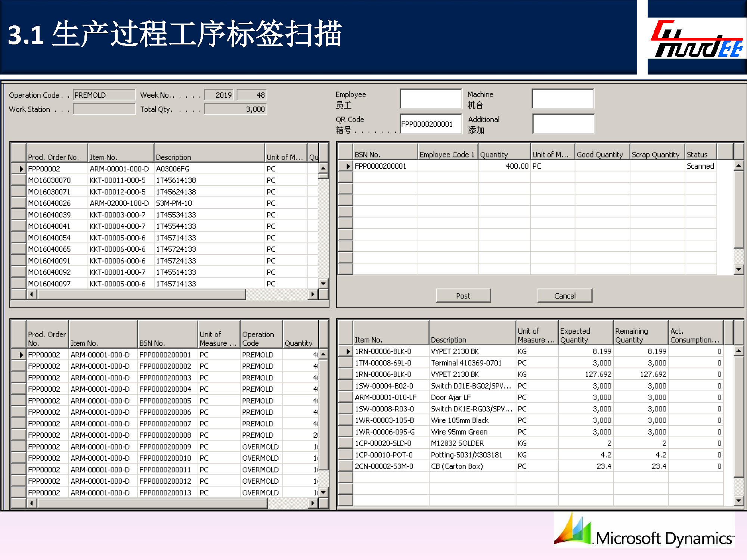
Task: Click the Employee input field
Action: [431, 99]
